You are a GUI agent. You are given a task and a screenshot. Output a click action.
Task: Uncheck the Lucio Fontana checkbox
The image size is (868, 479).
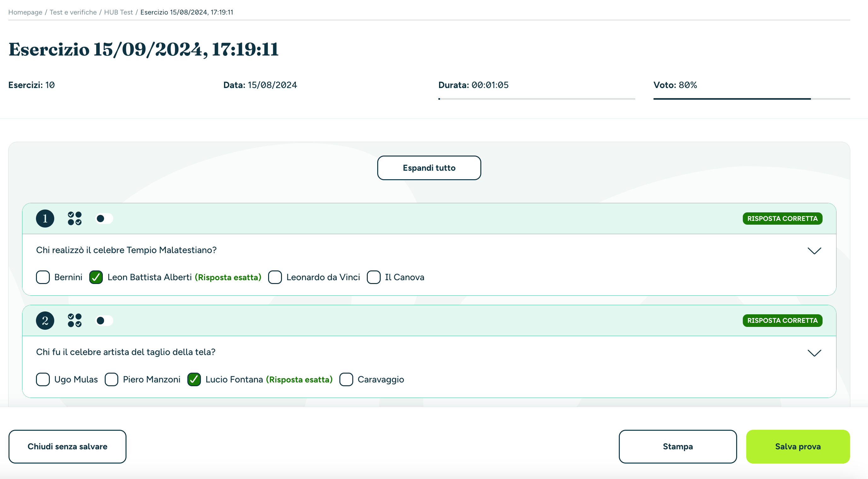click(194, 379)
